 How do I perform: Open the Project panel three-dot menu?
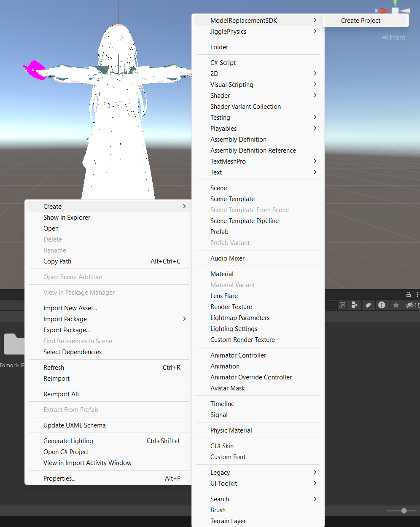click(x=417, y=294)
